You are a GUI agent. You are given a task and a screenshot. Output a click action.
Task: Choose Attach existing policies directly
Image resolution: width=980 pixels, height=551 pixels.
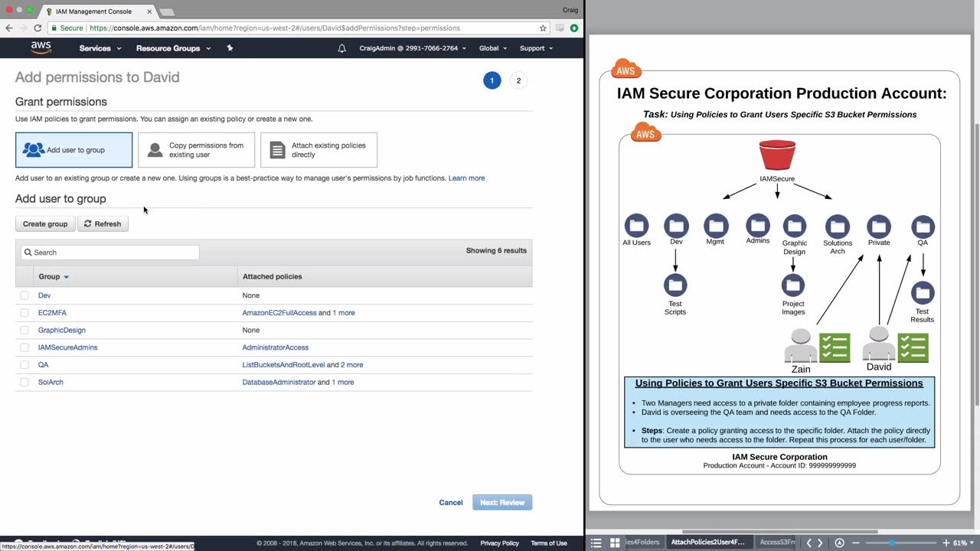318,150
